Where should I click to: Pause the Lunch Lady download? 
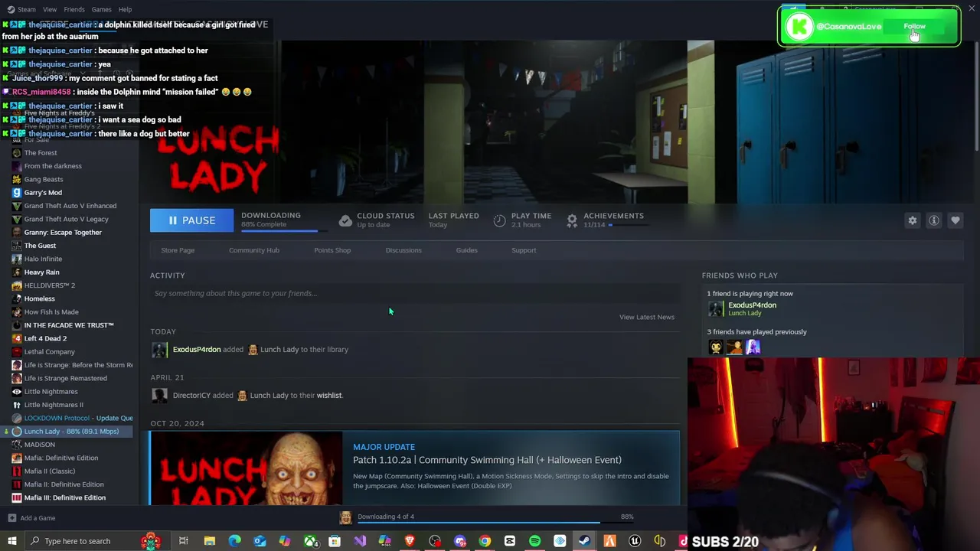pyautogui.click(x=191, y=220)
